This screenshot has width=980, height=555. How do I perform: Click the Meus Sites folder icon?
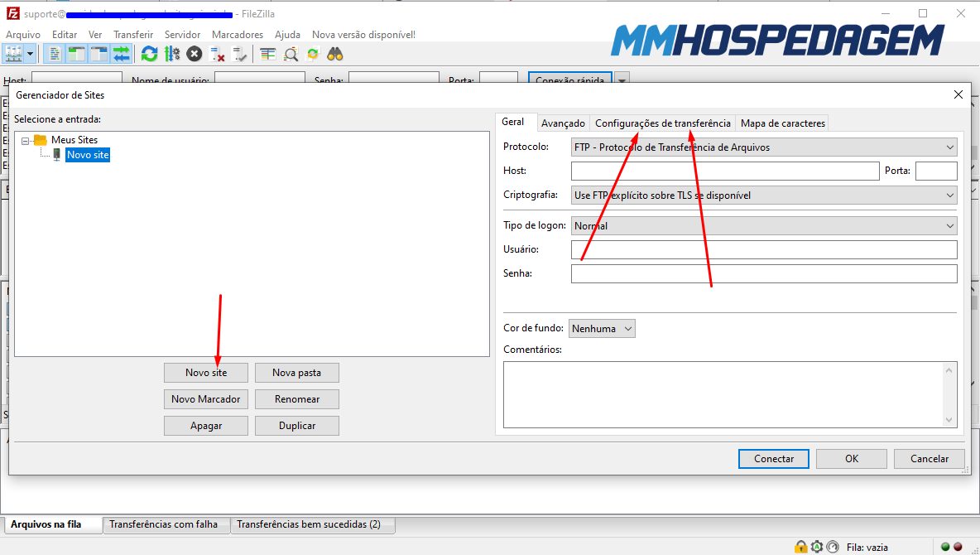41,139
